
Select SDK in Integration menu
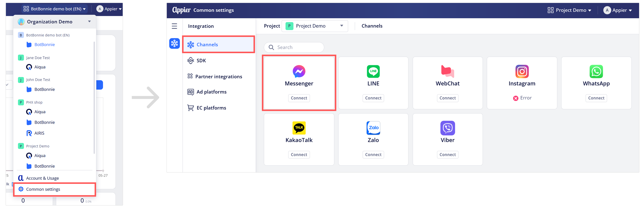click(201, 60)
